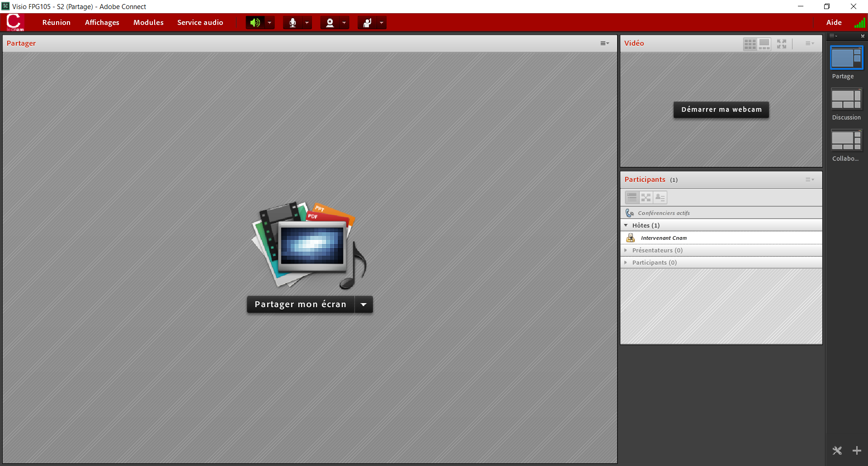Switch to the Partage layout thumbnail
The width and height of the screenshot is (868, 466).
[847, 58]
